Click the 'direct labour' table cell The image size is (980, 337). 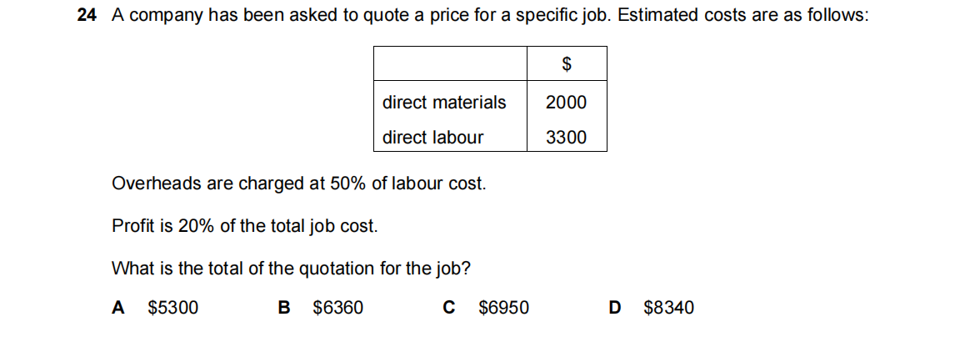tap(432, 138)
